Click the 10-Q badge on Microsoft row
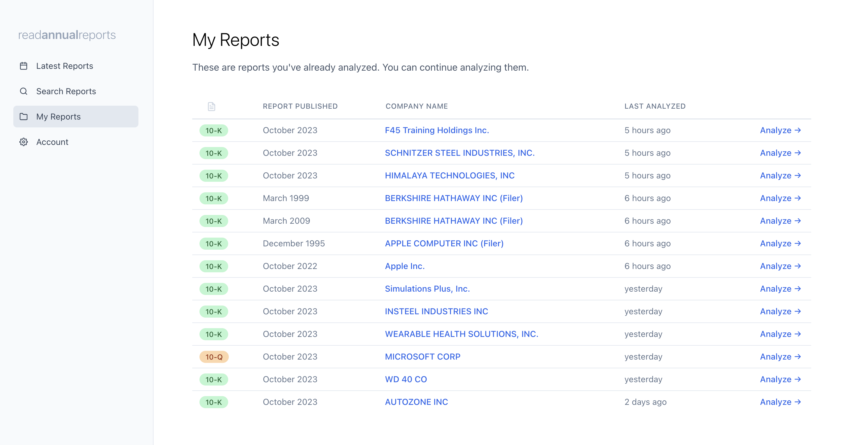 [214, 357]
